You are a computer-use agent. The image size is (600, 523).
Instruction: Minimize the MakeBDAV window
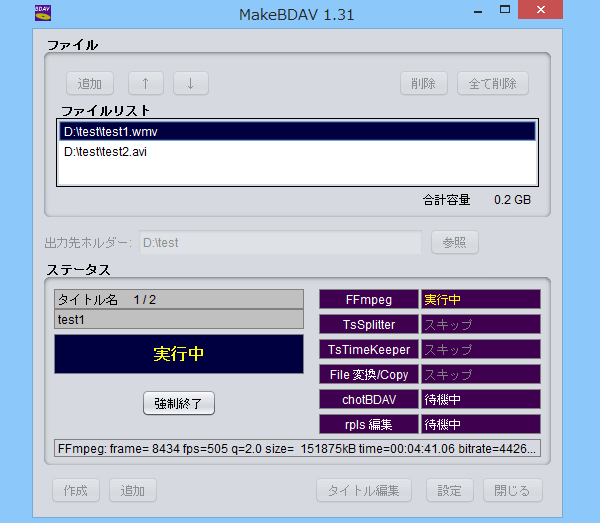(x=478, y=10)
